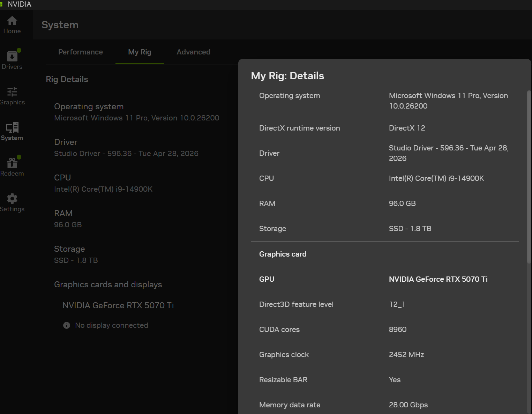Click the "12_1" feature level value

397,304
